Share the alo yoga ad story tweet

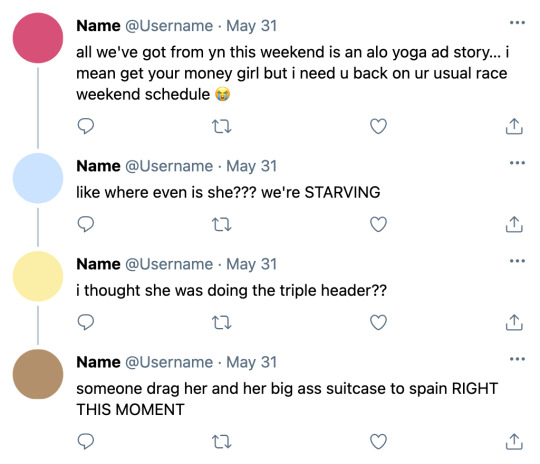(514, 126)
